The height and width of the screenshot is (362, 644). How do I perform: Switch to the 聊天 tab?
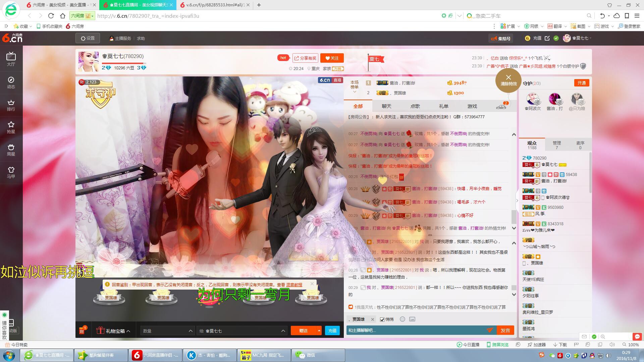coord(386,106)
